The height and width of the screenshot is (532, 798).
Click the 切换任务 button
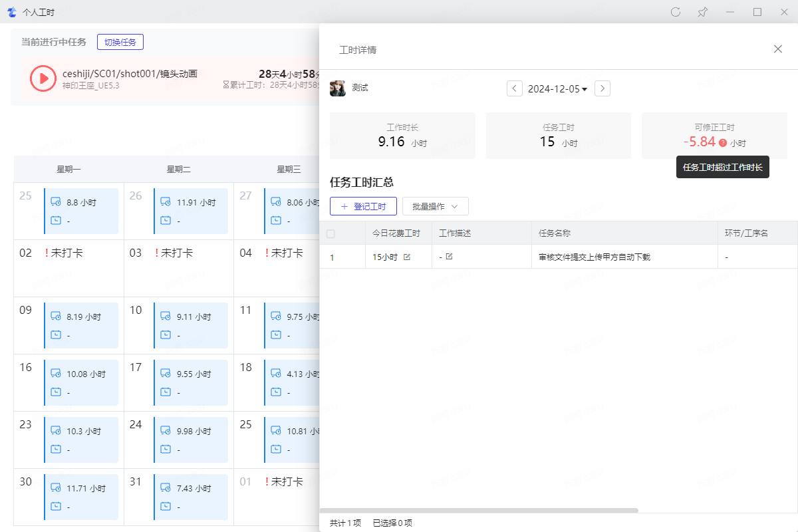tap(120, 42)
